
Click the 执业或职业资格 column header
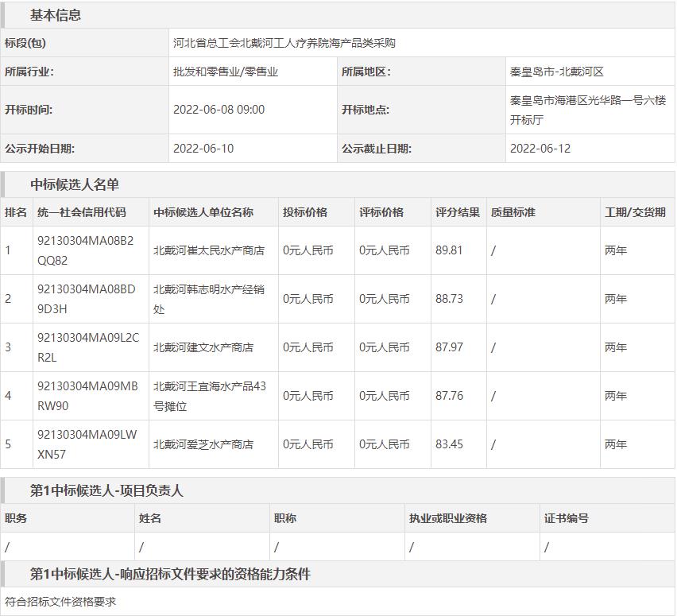point(447,518)
